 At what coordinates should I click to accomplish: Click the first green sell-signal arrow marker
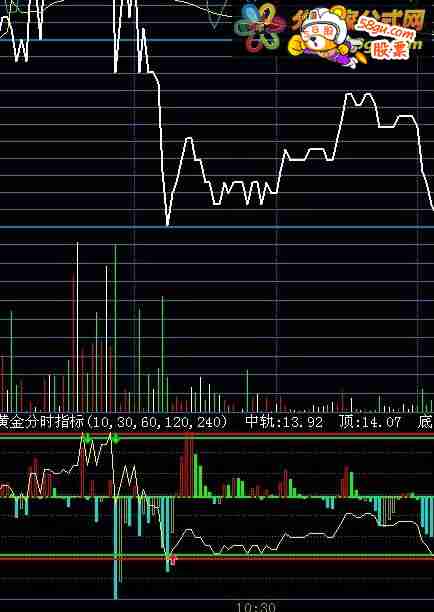86,438
